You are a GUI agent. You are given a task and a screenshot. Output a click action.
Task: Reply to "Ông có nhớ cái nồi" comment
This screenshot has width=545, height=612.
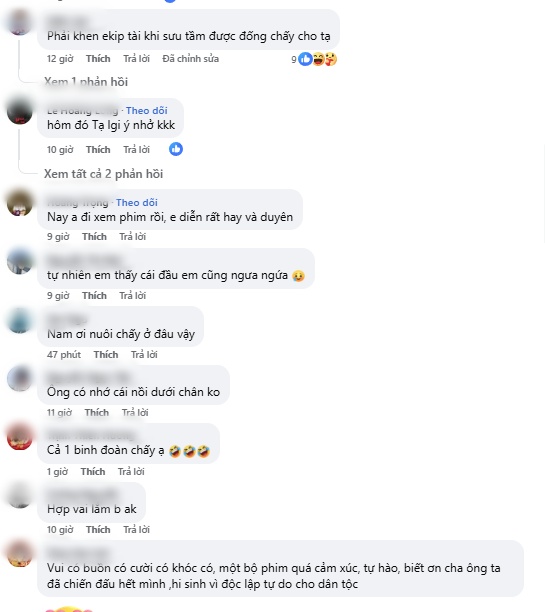click(135, 413)
